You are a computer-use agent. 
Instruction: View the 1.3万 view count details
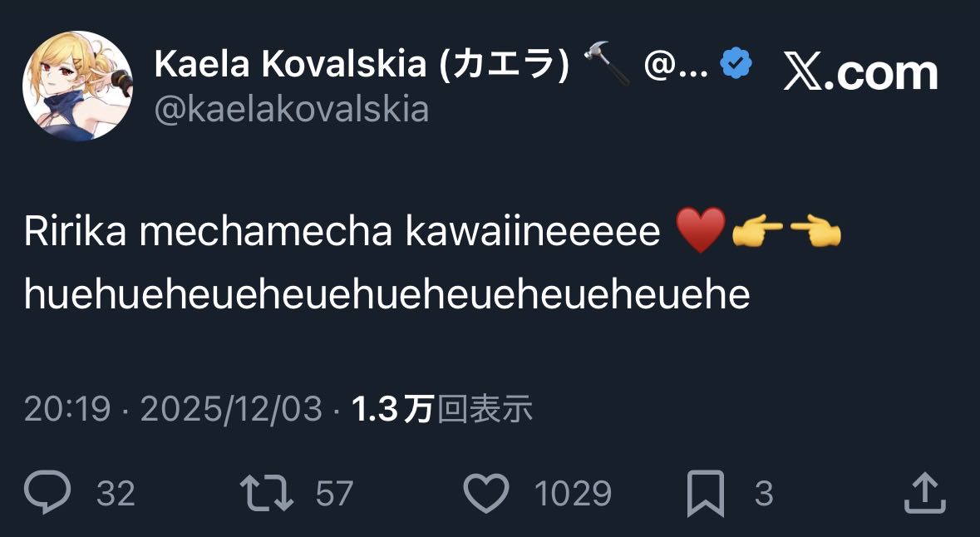[x=442, y=409]
